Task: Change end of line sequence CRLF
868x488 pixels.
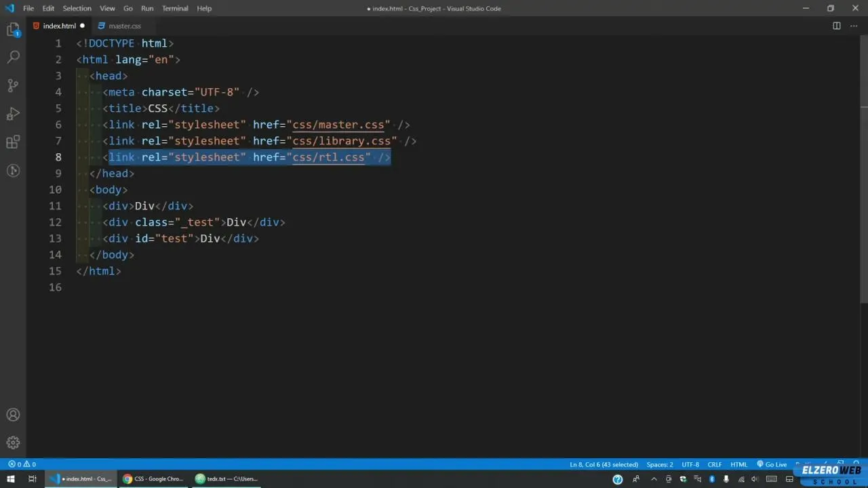Action: click(715, 464)
